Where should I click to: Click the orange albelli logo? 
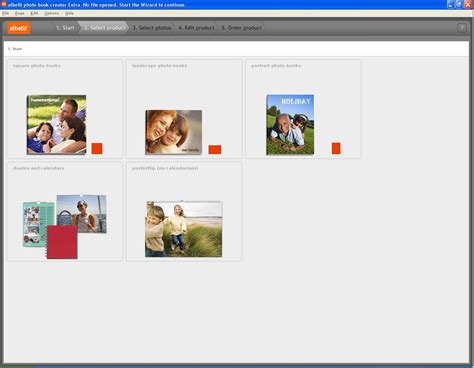(x=19, y=28)
